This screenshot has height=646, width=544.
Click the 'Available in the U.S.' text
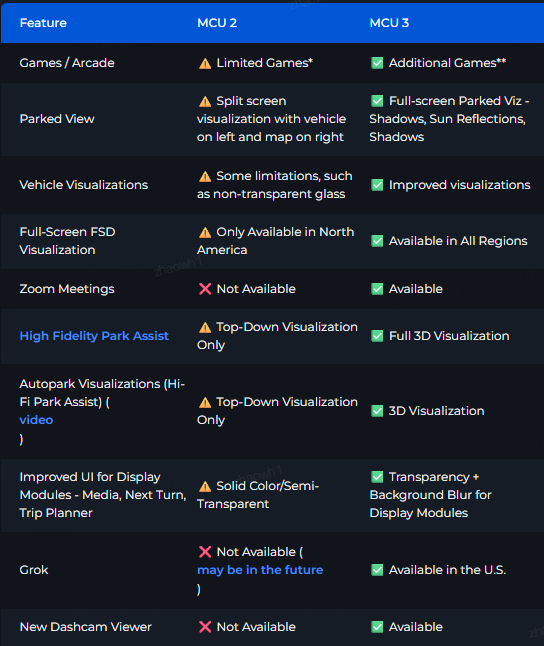click(447, 570)
